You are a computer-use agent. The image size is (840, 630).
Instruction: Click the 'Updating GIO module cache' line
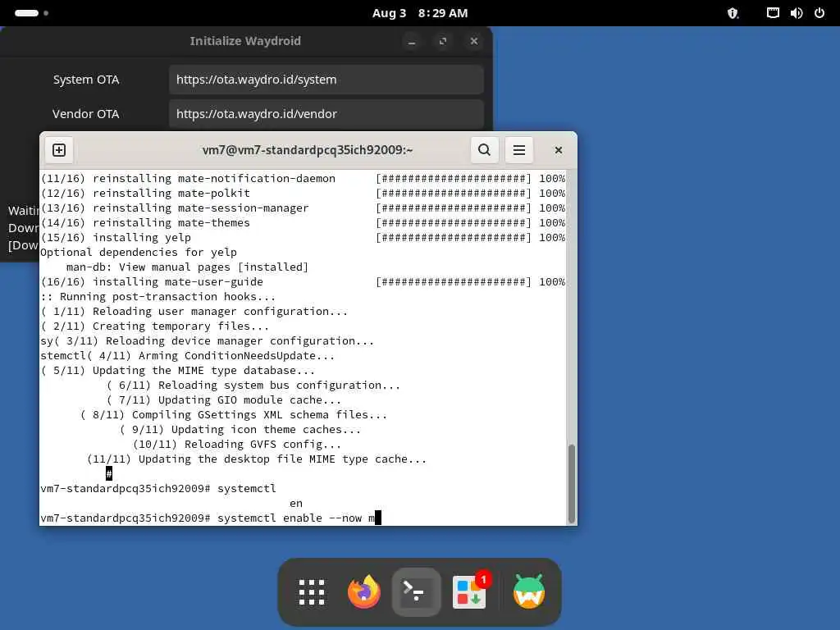(x=223, y=399)
